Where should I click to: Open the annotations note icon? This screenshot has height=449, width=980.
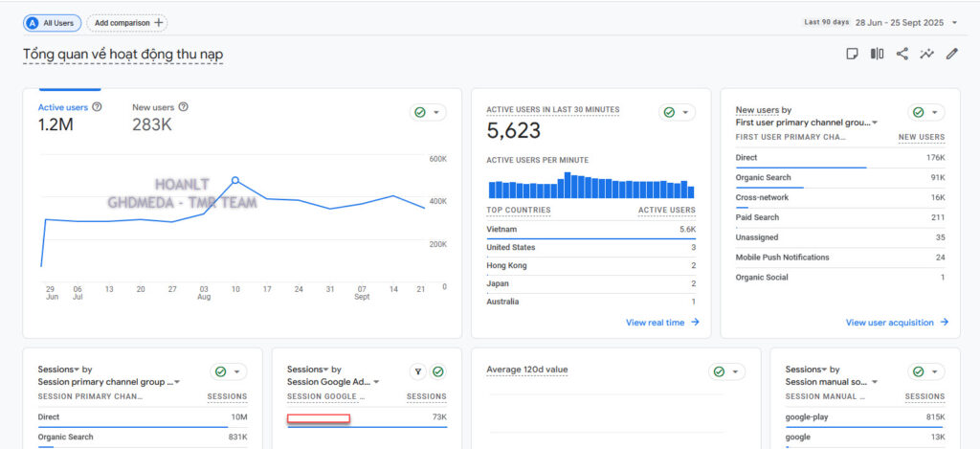(x=852, y=54)
